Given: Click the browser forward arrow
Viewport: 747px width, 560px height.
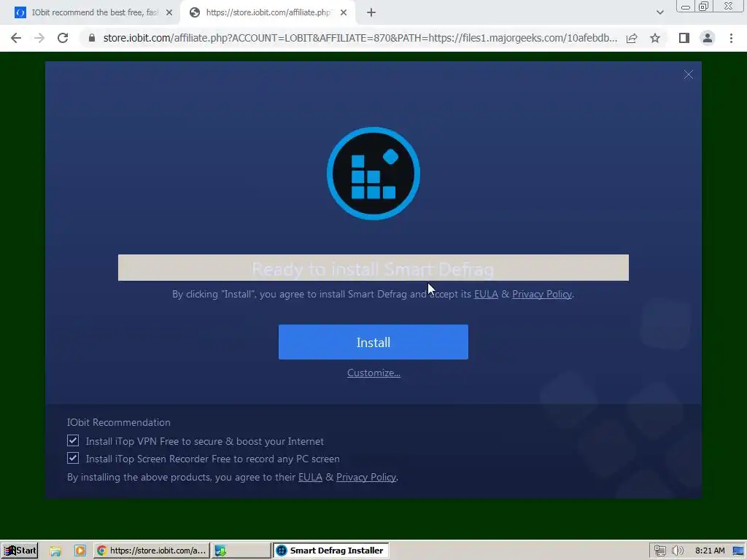Looking at the screenshot, I should coord(39,38).
